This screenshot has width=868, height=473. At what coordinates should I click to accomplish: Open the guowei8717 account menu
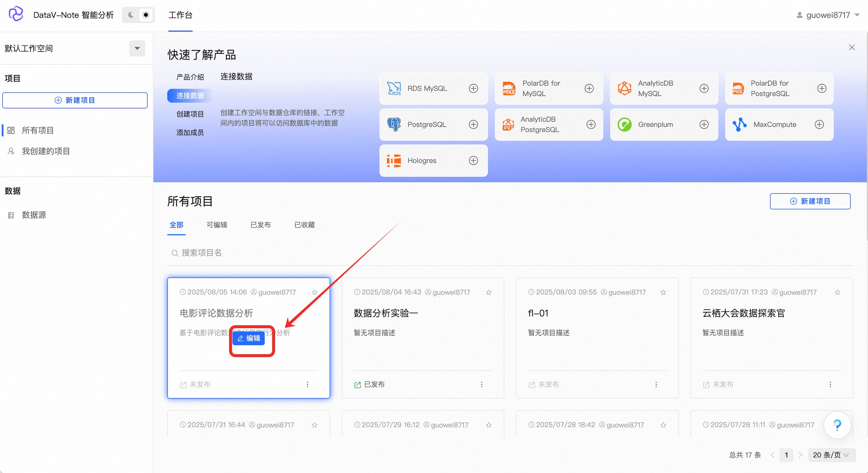[828, 15]
